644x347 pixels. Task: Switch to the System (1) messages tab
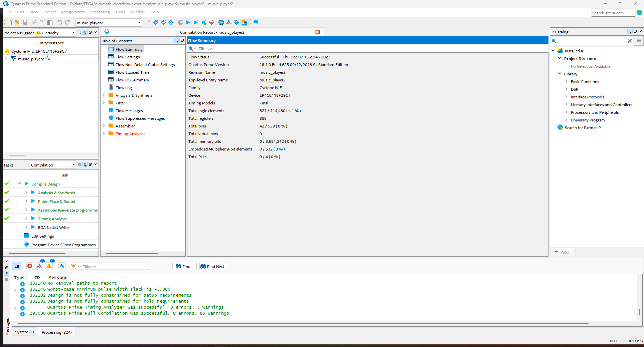coord(24,332)
